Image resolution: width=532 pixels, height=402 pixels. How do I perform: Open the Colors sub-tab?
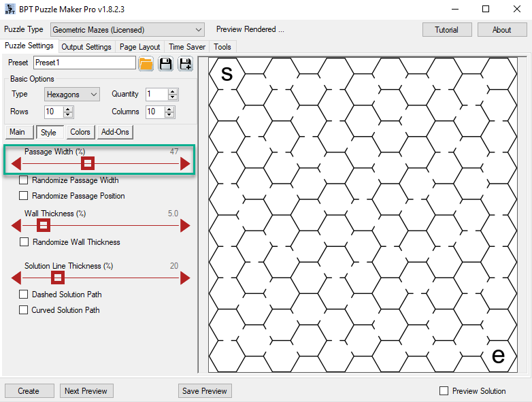point(80,132)
